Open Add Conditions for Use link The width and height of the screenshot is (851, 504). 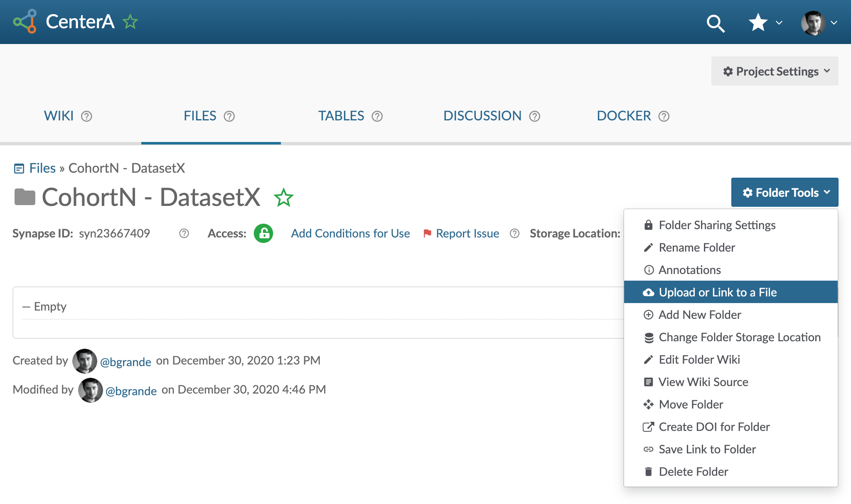(x=350, y=233)
